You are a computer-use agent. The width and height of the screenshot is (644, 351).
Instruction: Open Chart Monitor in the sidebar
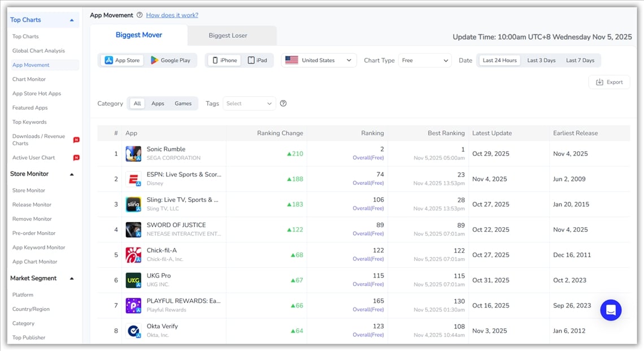pos(29,79)
